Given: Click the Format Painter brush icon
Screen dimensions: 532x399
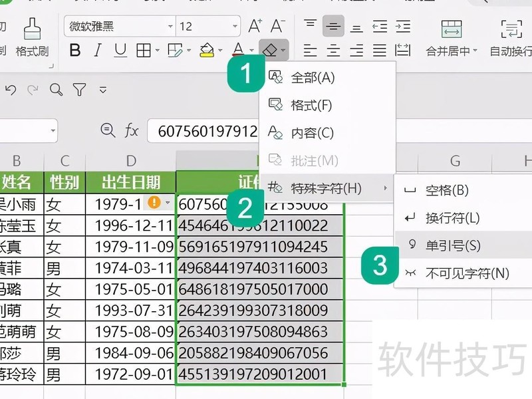Looking at the screenshot, I should click(33, 29).
